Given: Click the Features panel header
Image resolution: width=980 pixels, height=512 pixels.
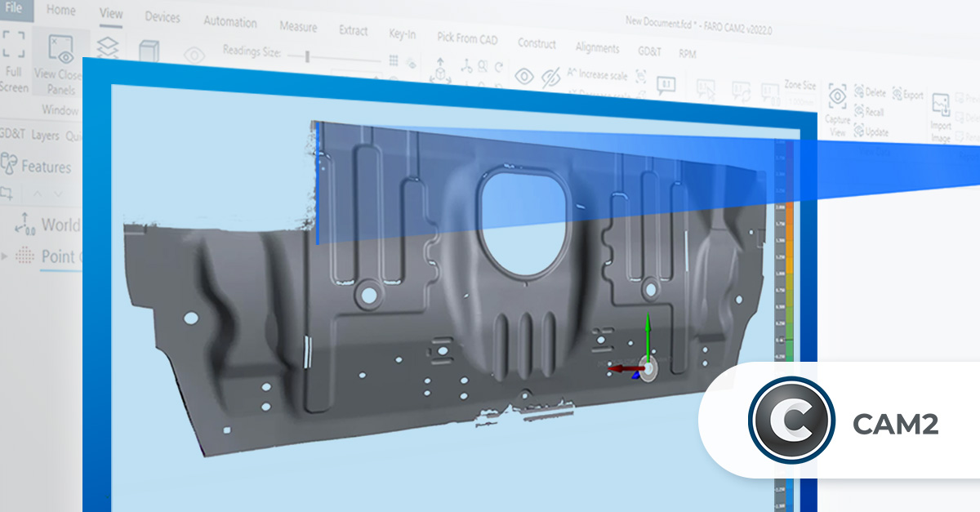Looking at the screenshot, I should [x=36, y=166].
